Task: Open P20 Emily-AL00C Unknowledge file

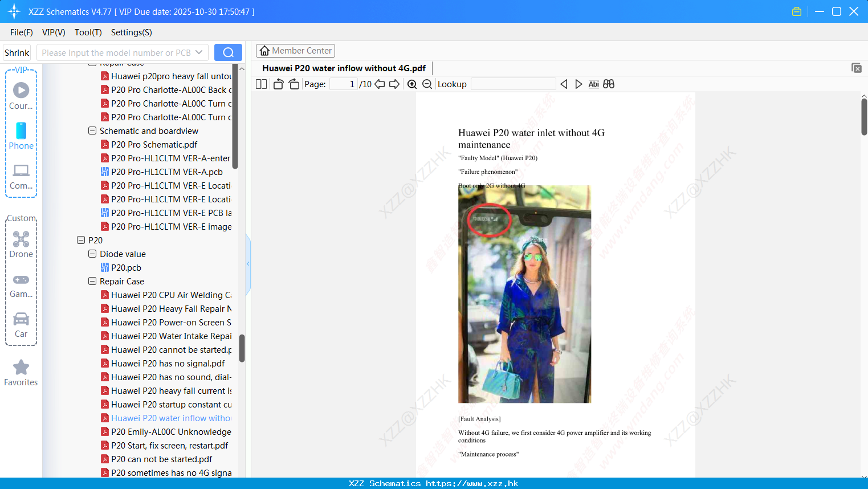Action: 166,431
